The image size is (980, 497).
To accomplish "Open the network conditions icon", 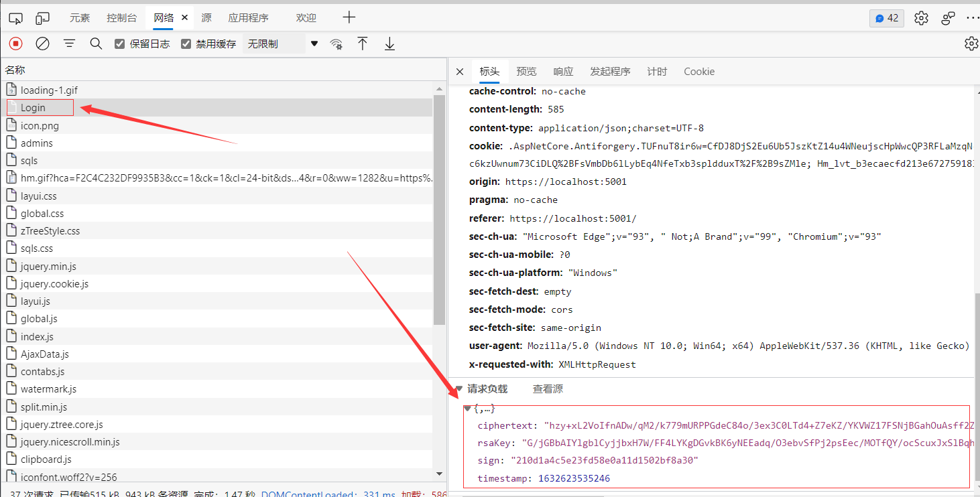I will click(336, 44).
